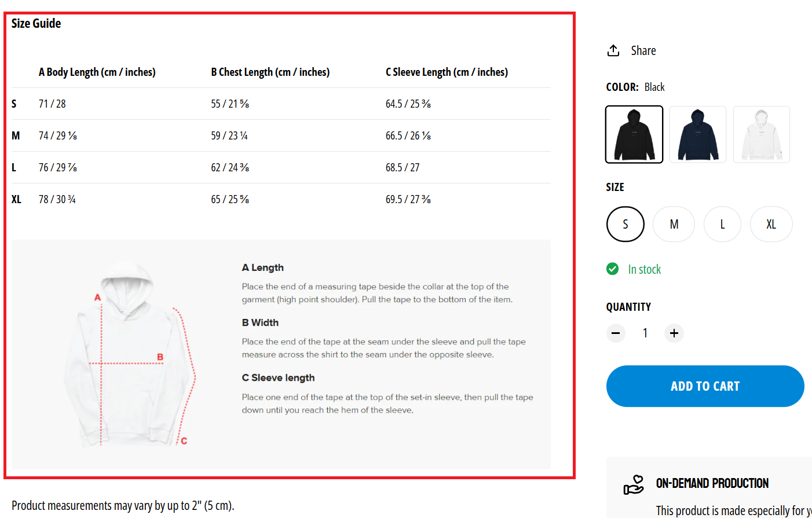Image resolution: width=812 pixels, height=518 pixels.
Task: Pick the white hoodie color option
Action: (x=762, y=134)
